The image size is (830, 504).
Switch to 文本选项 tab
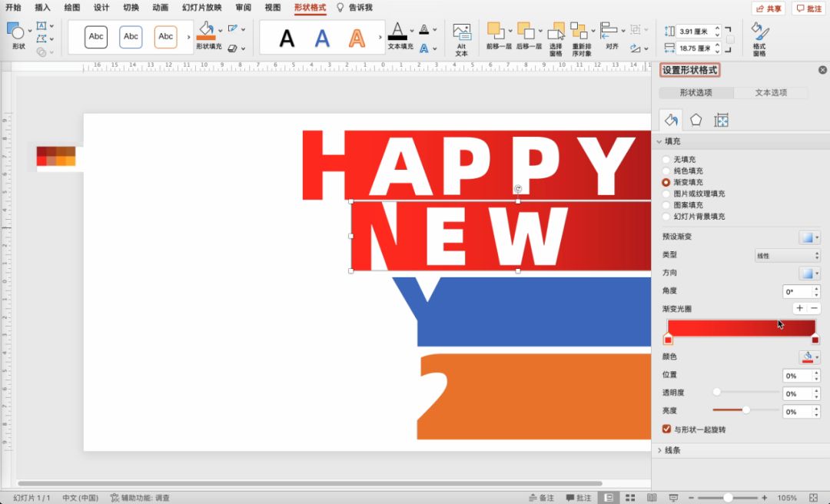click(771, 92)
